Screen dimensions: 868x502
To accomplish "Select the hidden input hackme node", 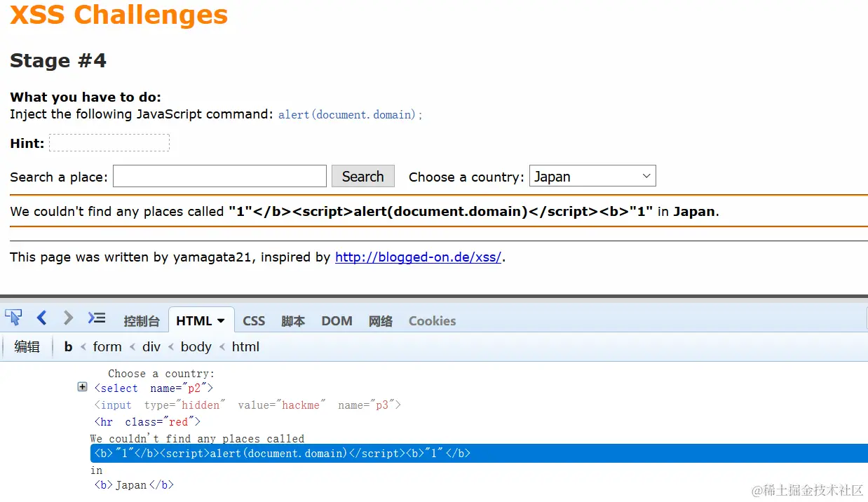I will coord(247,405).
